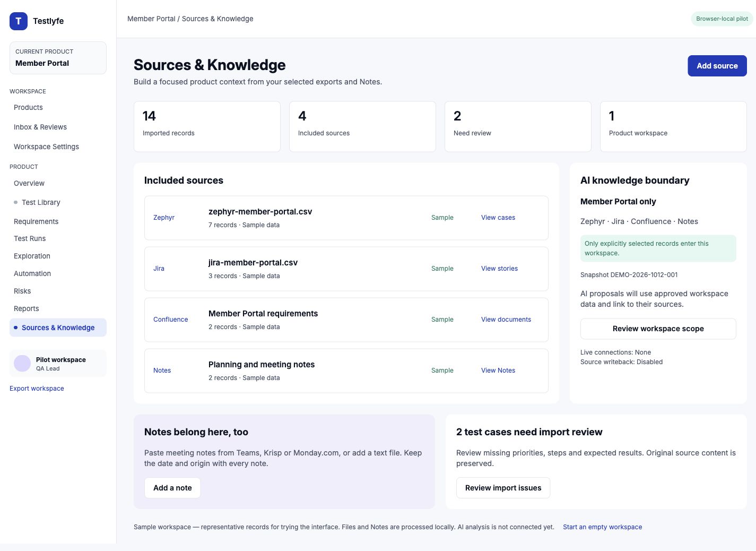Click the Zephyr source label
The image size is (756, 551).
tap(164, 218)
